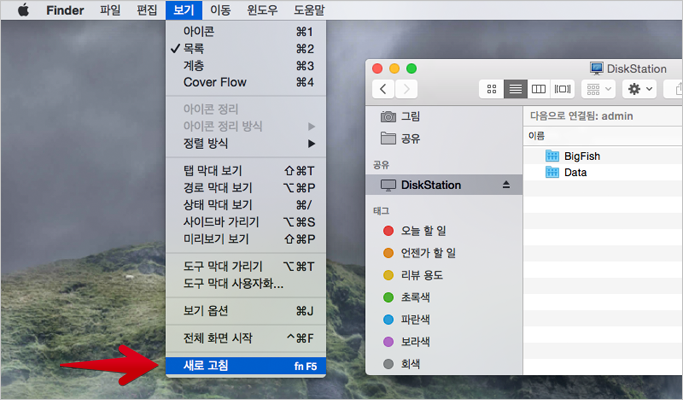Screen dimensions: 683x400
Task: Open the 도움말 menu
Action: [x=309, y=10]
